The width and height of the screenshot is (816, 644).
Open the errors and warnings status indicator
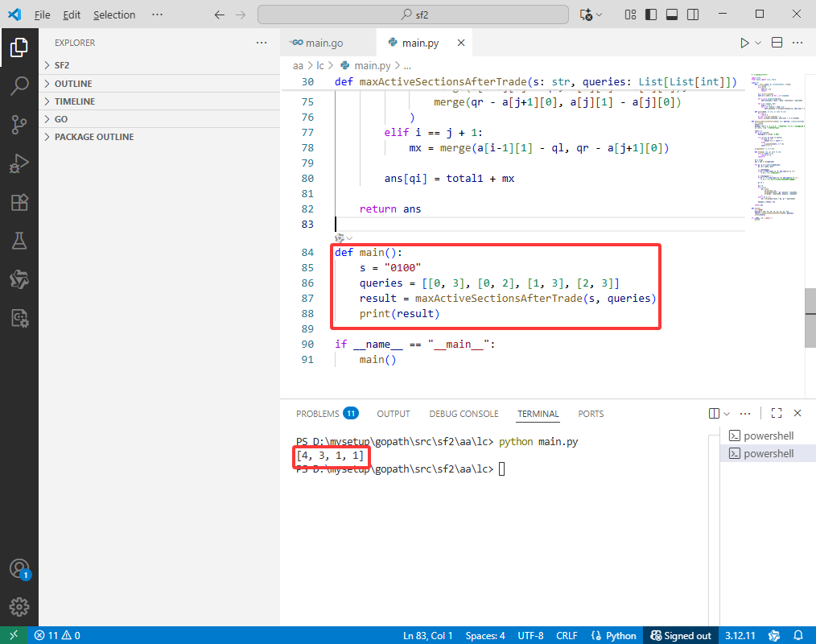[x=57, y=636]
